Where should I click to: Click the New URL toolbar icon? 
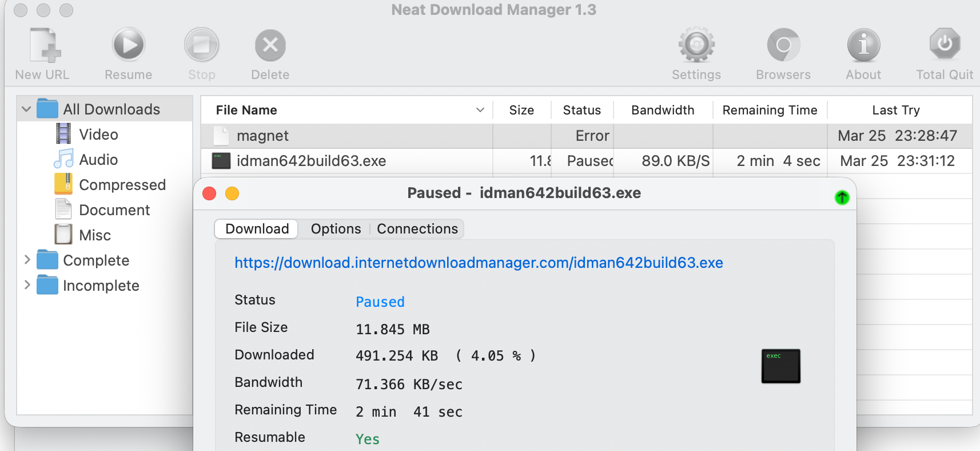(x=45, y=45)
